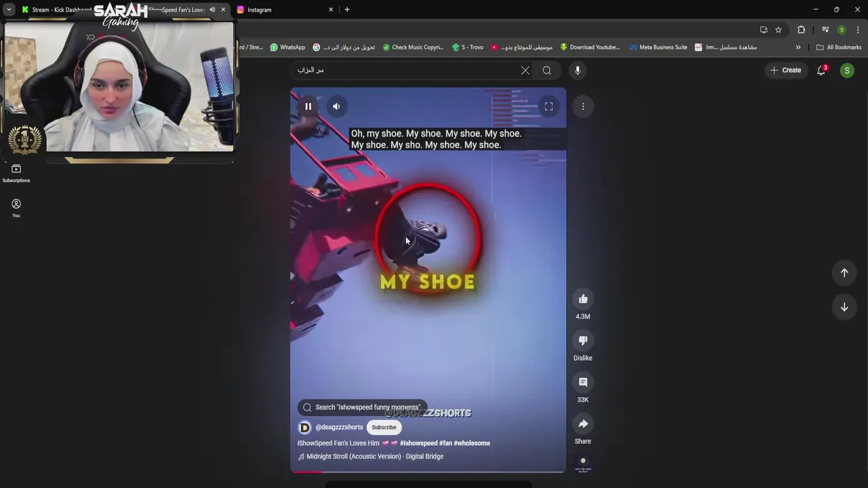Open the Chrome profile avatar
Screen dimensions: 868x488
[x=842, y=30]
